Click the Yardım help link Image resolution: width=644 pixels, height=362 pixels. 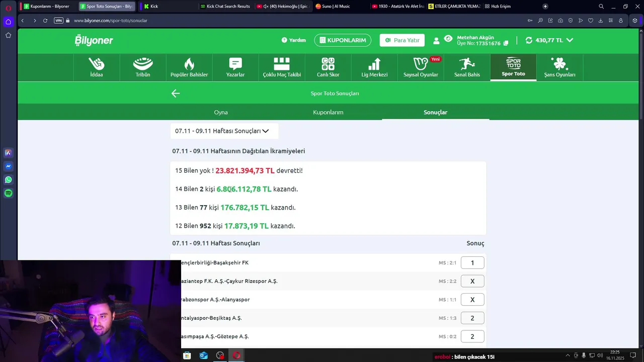tap(294, 40)
